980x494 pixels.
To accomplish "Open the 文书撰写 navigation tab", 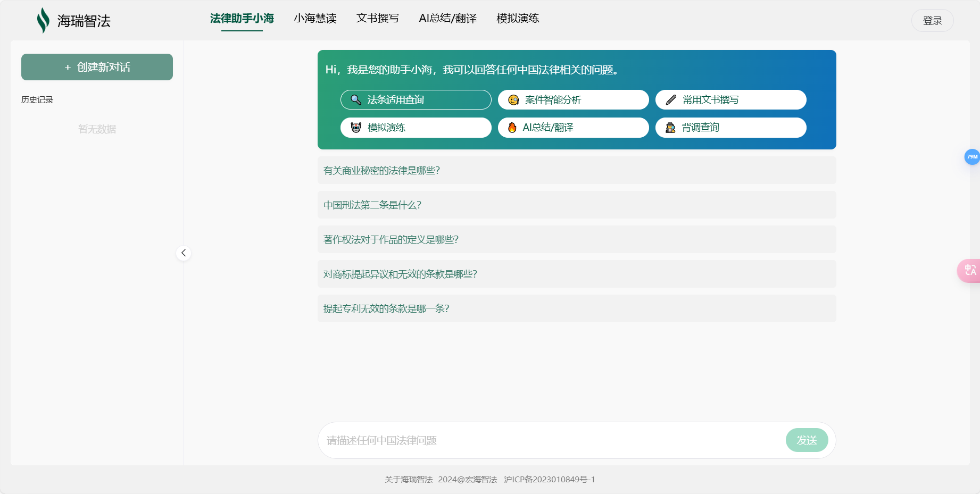I will (x=378, y=19).
